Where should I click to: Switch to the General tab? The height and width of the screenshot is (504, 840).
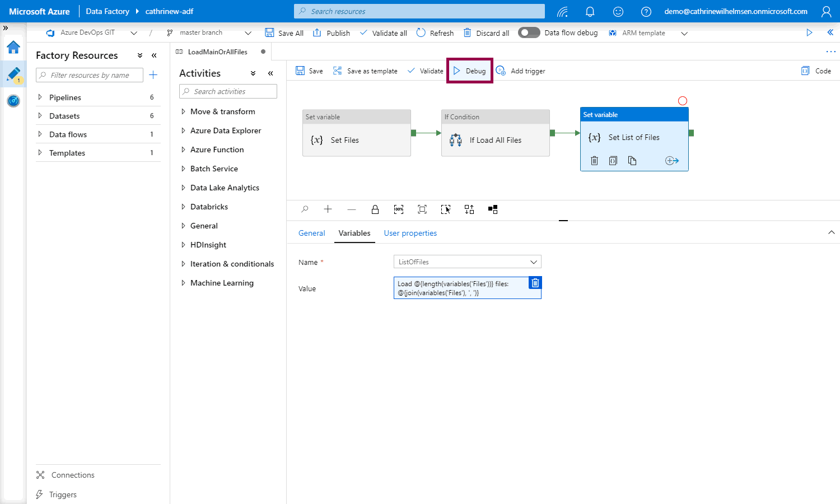tap(311, 233)
